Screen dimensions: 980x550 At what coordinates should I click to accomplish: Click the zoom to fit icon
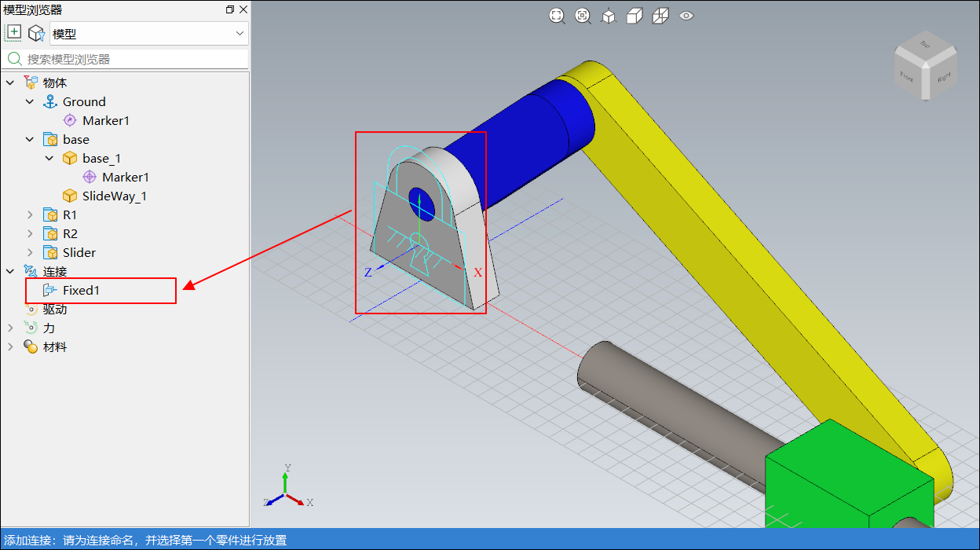point(557,16)
